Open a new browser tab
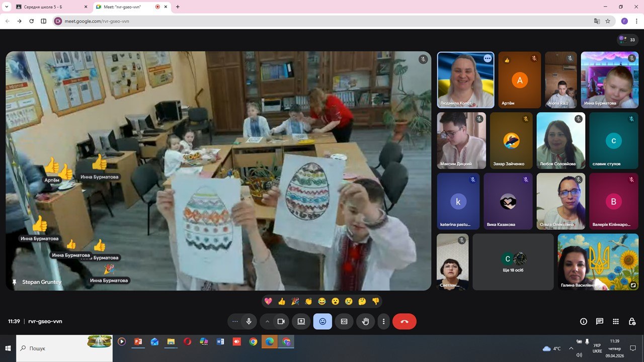 tap(178, 7)
